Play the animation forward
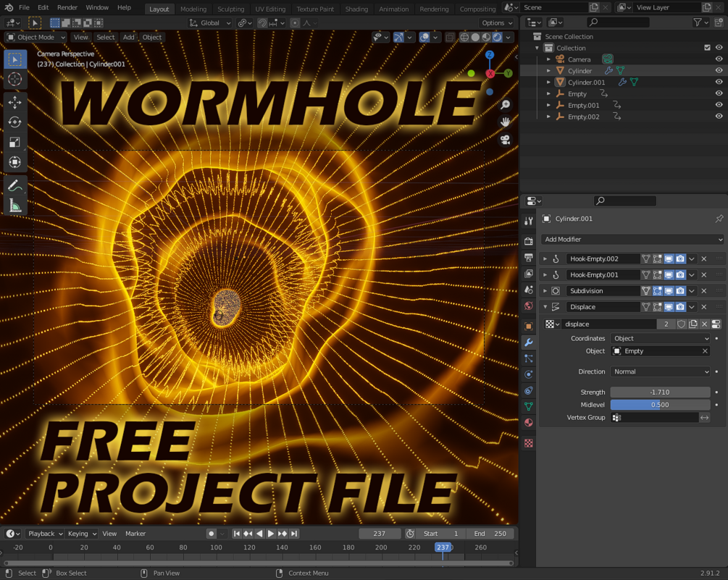728x580 pixels. [x=271, y=534]
